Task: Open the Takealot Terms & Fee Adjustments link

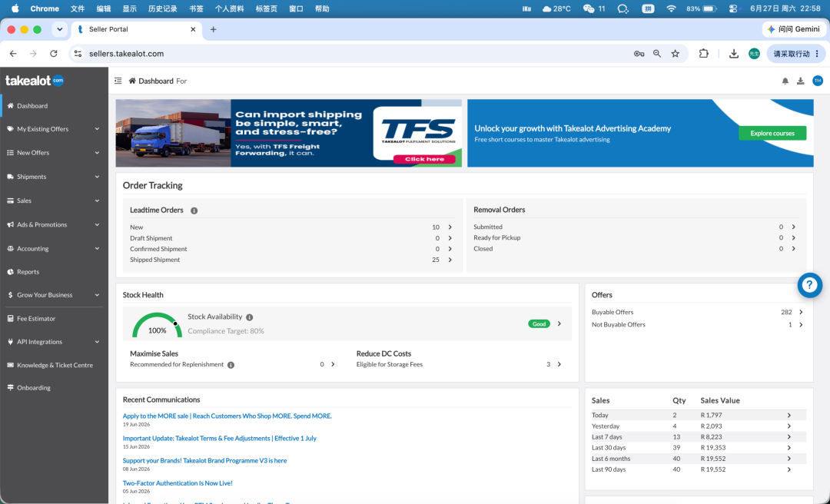Action: [x=220, y=439]
